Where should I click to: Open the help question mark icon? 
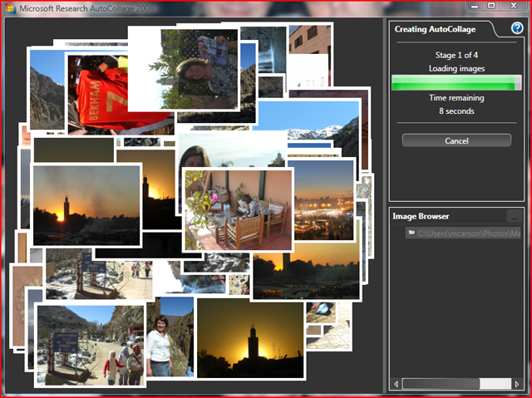(x=517, y=29)
